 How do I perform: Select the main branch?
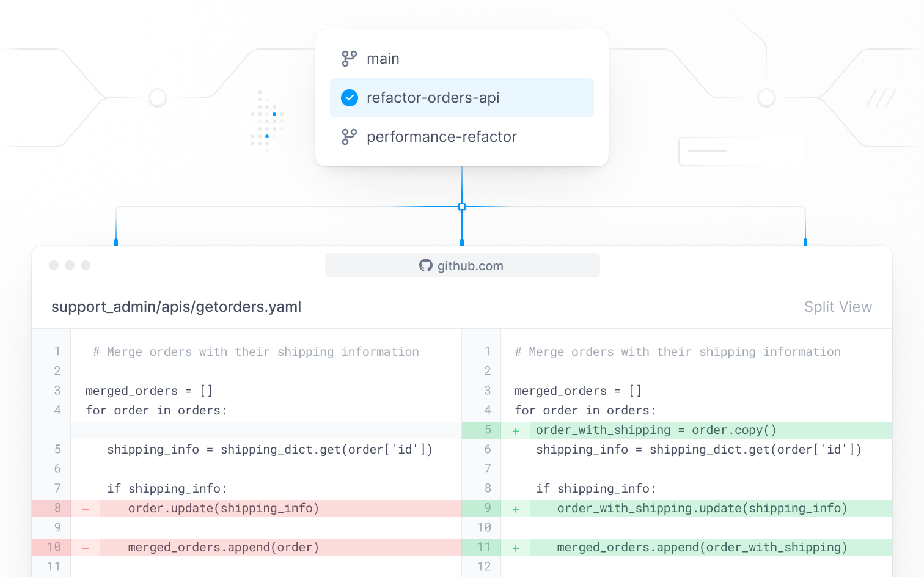[x=383, y=58]
